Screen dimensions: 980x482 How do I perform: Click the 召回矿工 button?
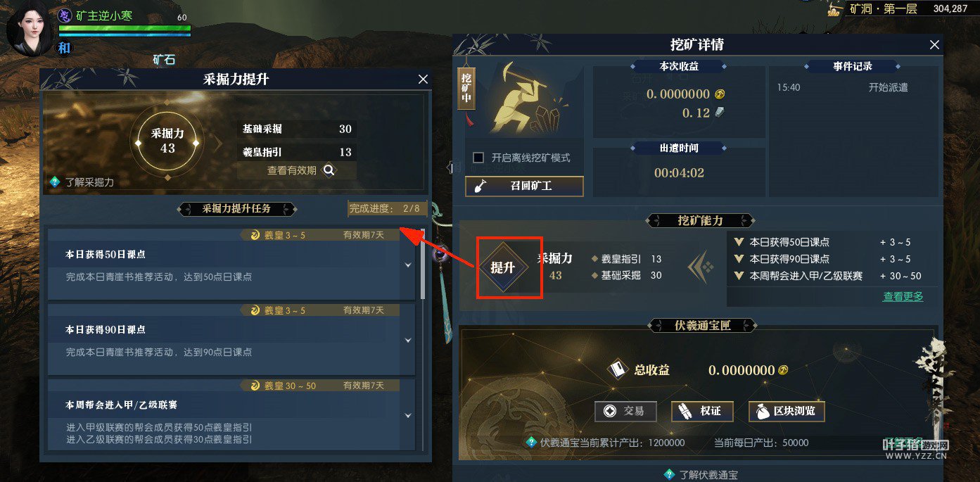pos(524,186)
